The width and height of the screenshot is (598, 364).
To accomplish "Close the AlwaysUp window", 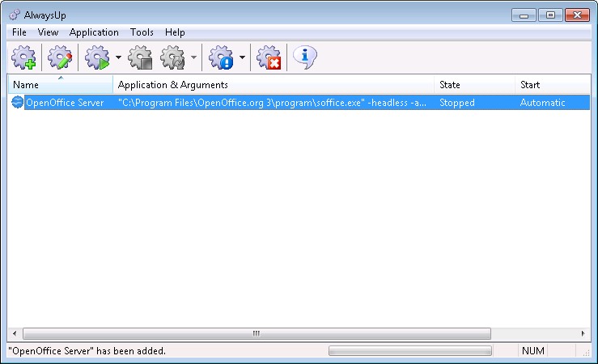I will point(577,15).
